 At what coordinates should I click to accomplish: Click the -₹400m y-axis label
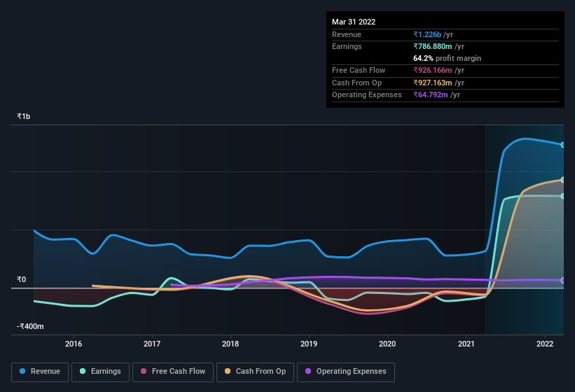pos(30,326)
